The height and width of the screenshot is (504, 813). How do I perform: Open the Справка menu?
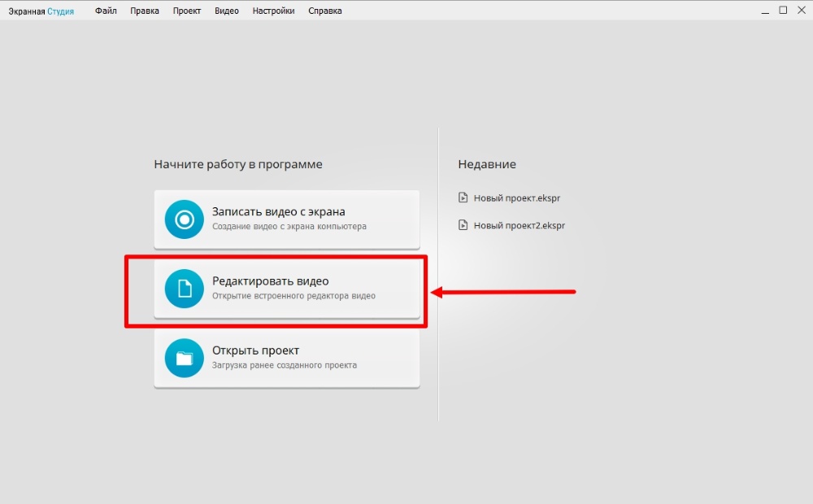325,11
